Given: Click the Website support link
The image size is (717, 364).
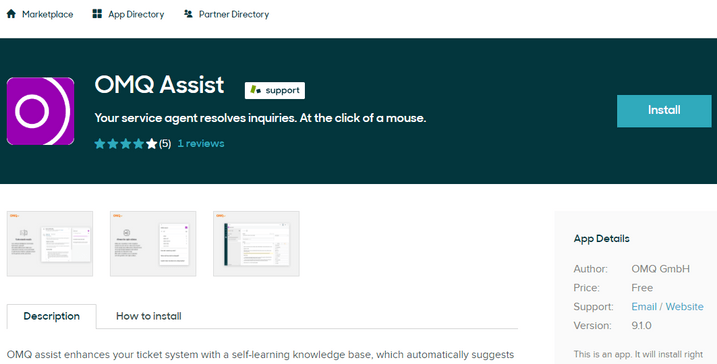Looking at the screenshot, I should (685, 307).
